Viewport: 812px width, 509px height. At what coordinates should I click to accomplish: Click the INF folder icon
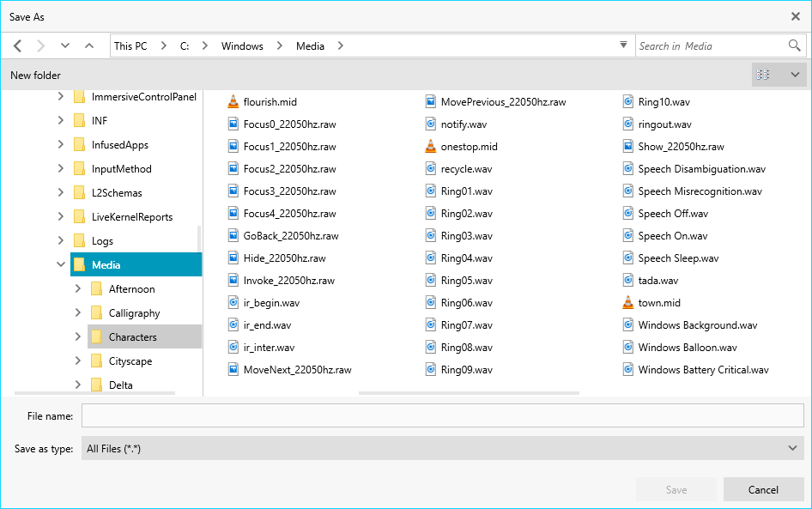79,120
